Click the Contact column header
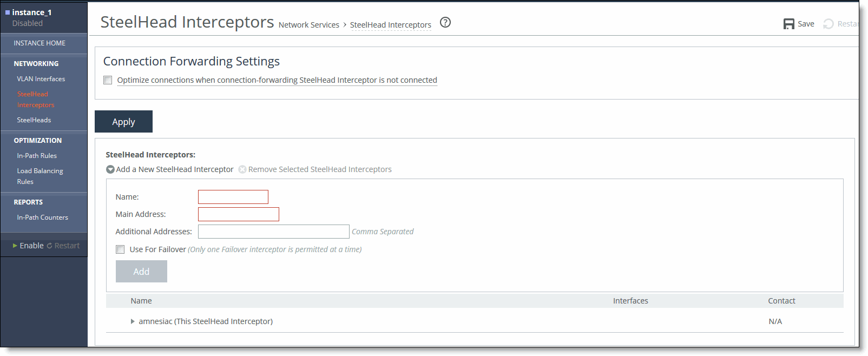Screen dimensions: 868x356 tap(781, 301)
